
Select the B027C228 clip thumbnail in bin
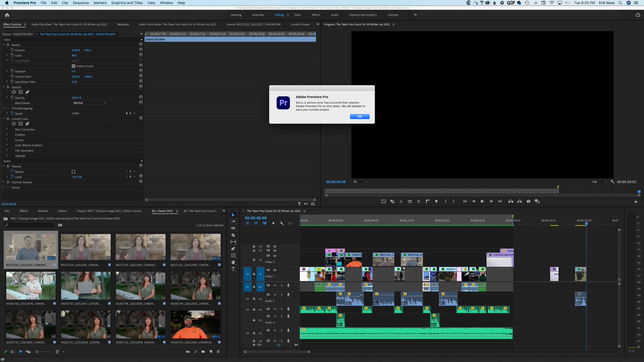[31, 247]
